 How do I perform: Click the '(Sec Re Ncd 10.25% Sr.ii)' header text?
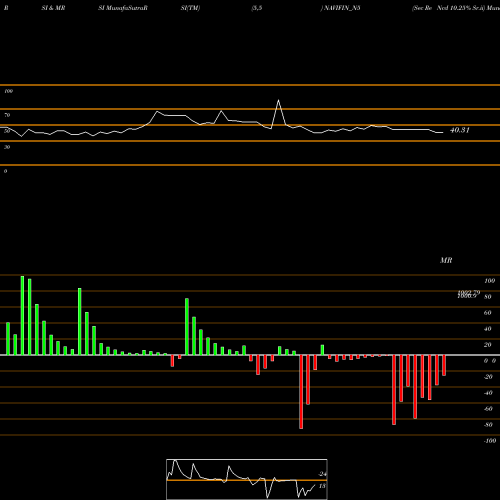click(x=448, y=8)
